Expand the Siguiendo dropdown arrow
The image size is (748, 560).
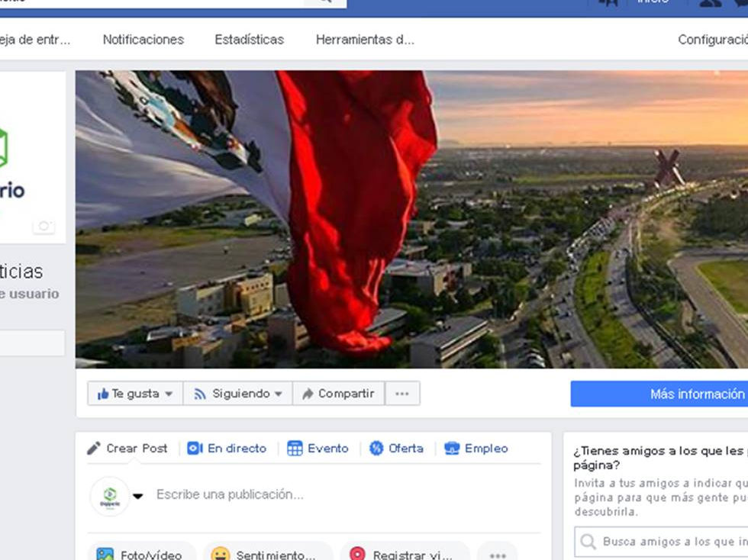pyautogui.click(x=279, y=394)
